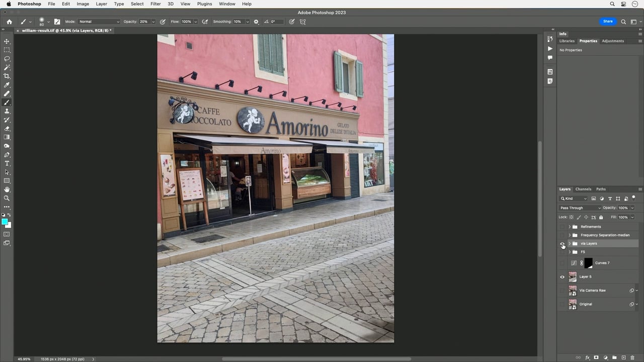Open the Plugins menu
The width and height of the screenshot is (644, 362).
click(204, 4)
